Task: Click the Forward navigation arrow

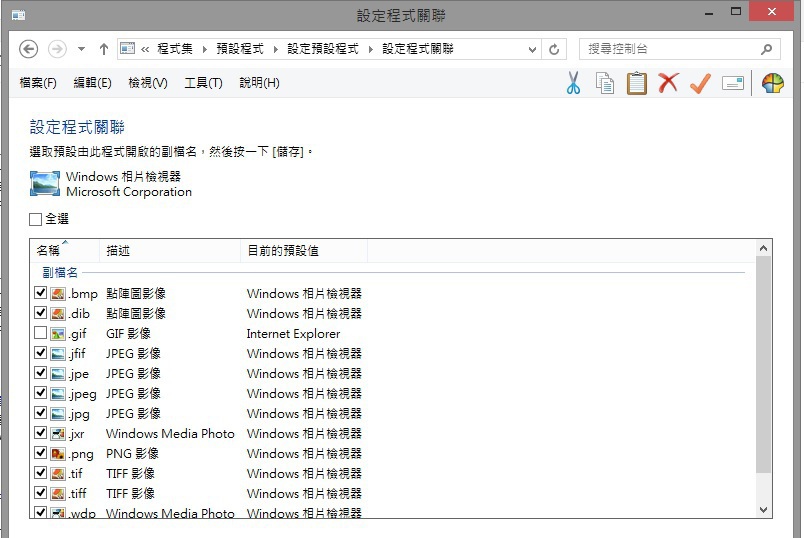Action: [57, 49]
